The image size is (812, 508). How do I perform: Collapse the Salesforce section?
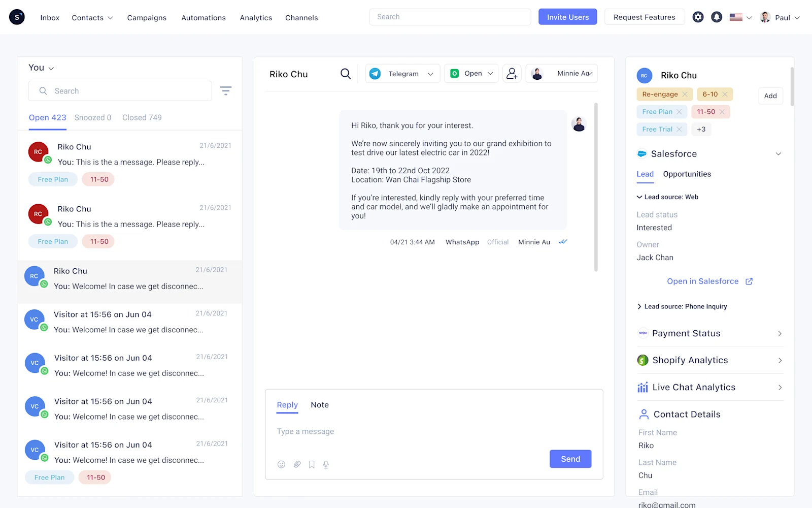(x=779, y=153)
